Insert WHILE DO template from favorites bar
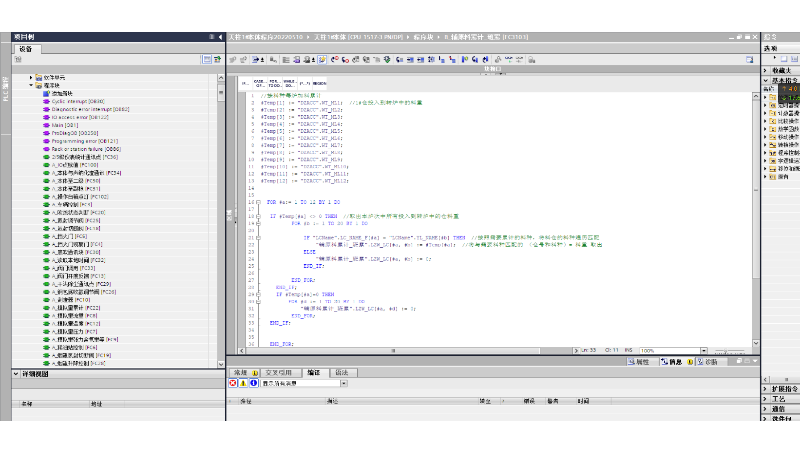The height and width of the screenshot is (453, 800). point(289,83)
